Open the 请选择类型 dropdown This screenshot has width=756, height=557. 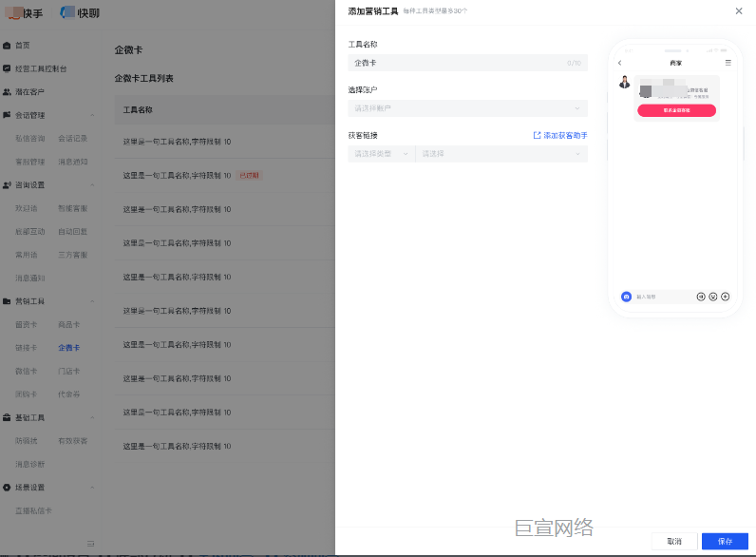pyautogui.click(x=382, y=153)
